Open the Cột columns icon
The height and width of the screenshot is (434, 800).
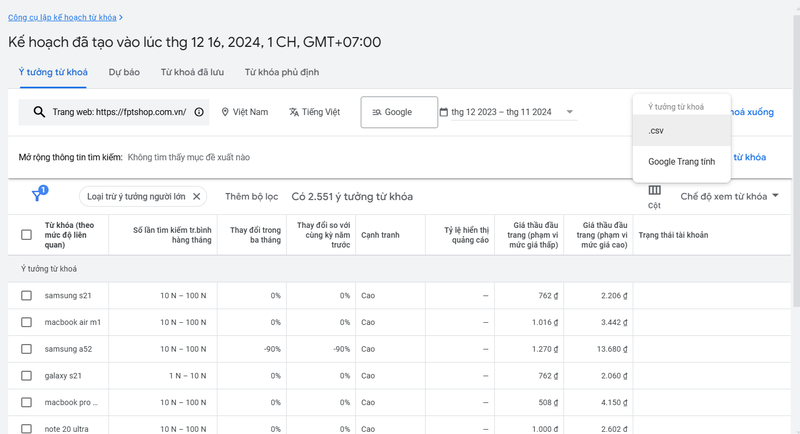click(655, 190)
